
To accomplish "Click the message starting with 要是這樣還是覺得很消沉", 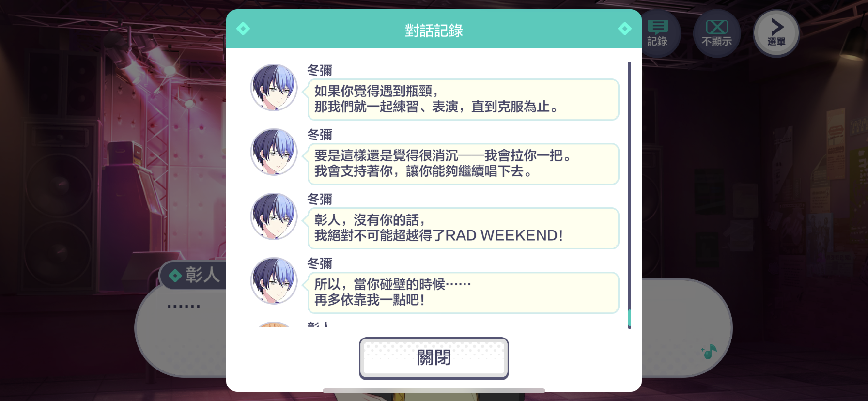I will tap(463, 164).
